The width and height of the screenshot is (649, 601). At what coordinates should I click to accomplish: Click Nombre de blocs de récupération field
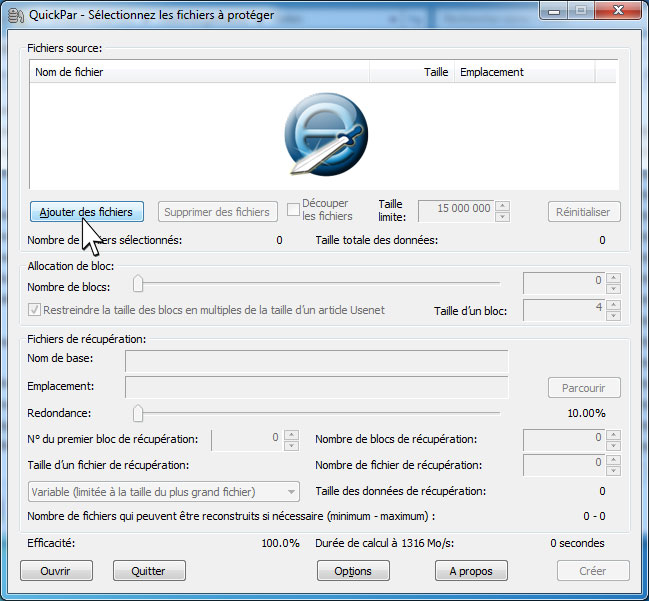coord(563,440)
